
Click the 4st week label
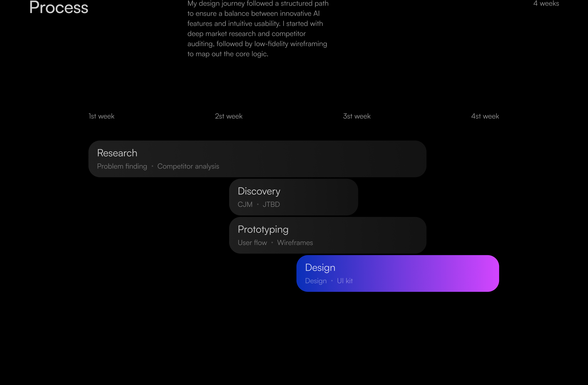pyautogui.click(x=485, y=116)
